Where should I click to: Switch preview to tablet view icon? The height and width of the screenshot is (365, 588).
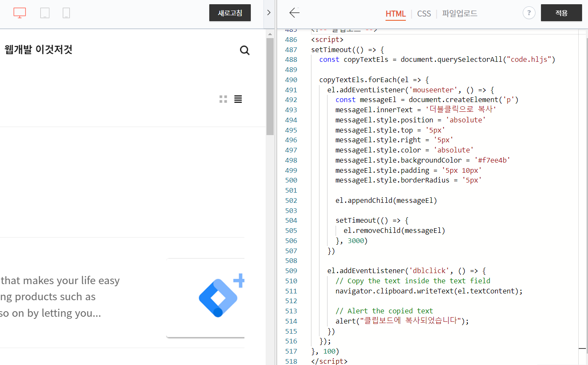pyautogui.click(x=45, y=13)
